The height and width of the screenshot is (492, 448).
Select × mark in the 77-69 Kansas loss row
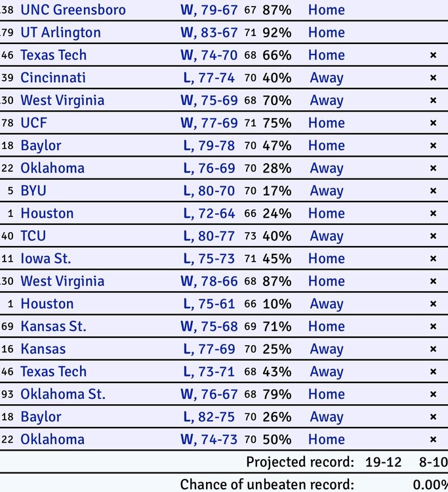pyautogui.click(x=433, y=349)
